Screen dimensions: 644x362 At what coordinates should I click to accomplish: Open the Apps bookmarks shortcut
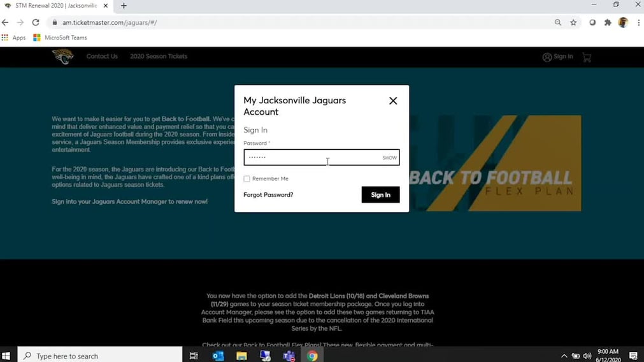point(13,38)
